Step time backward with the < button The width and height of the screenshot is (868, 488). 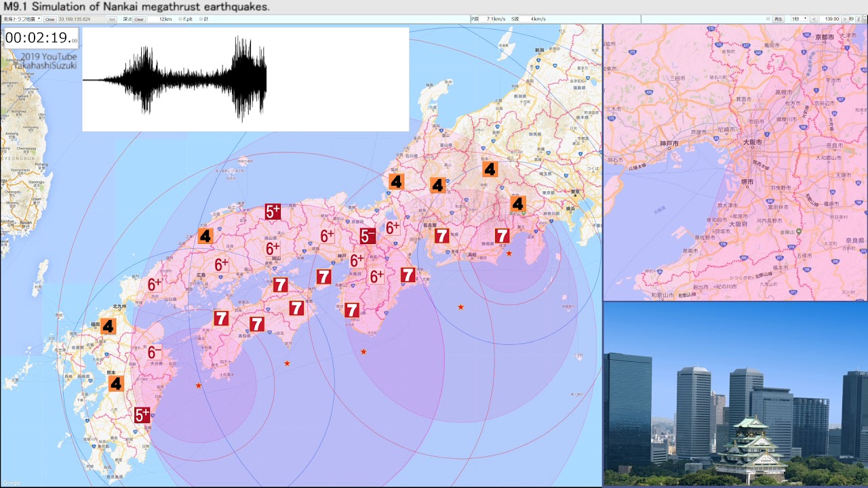pyautogui.click(x=814, y=19)
